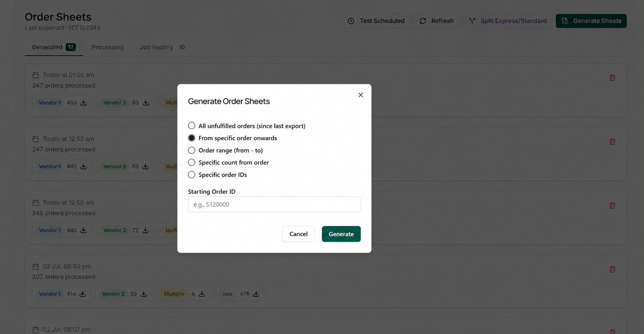Cancel the Generate Order Sheets dialog
This screenshot has width=644, height=334.
coord(298,234)
